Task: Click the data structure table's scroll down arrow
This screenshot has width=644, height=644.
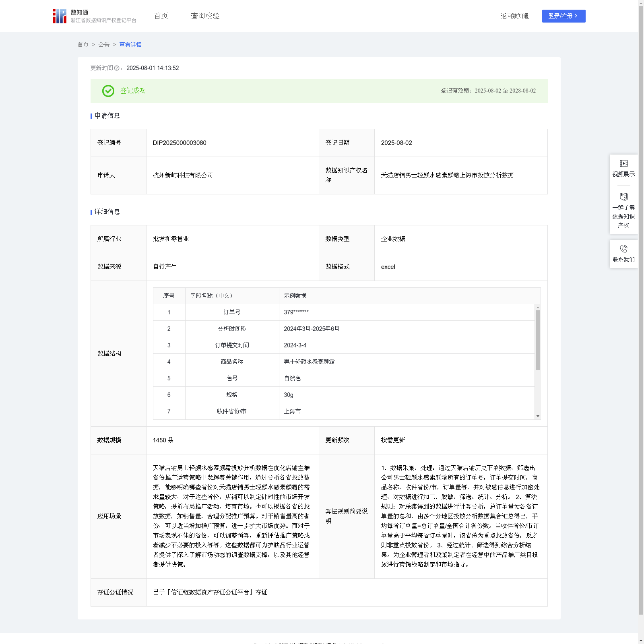Action: coord(538,416)
